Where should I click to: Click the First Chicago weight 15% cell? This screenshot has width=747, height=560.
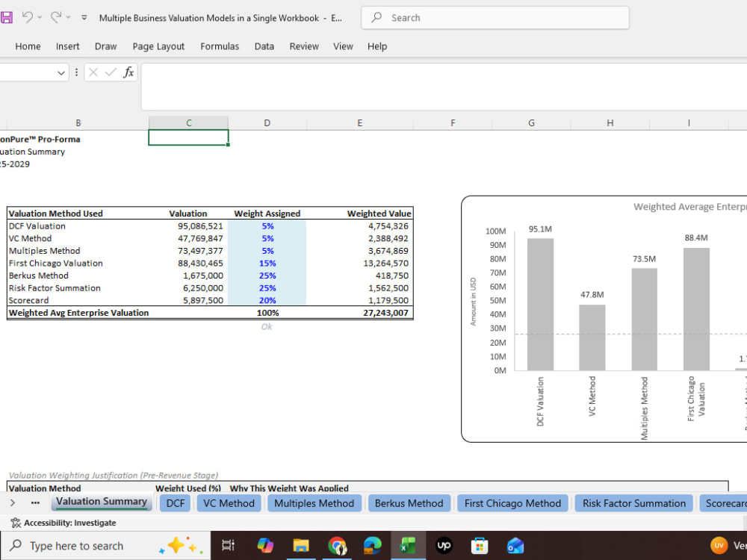[x=267, y=264]
